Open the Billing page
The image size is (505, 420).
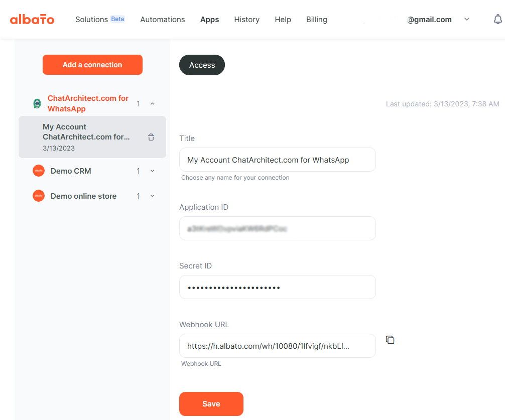(x=317, y=19)
